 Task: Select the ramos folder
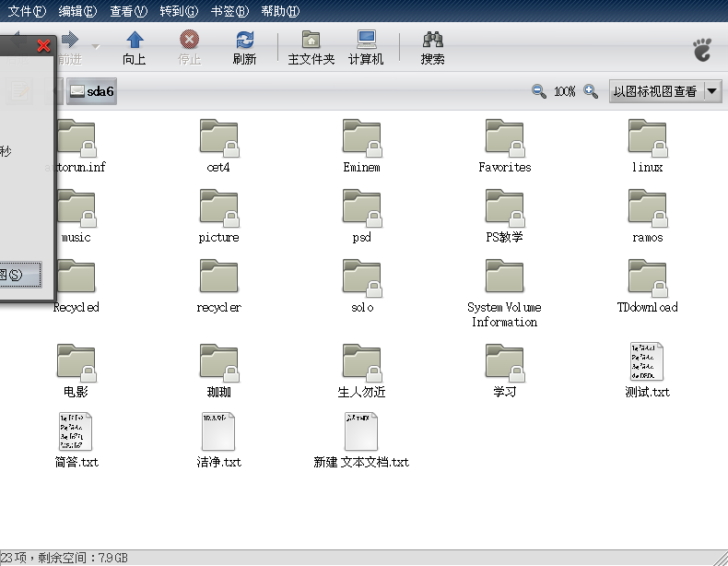[x=647, y=217]
